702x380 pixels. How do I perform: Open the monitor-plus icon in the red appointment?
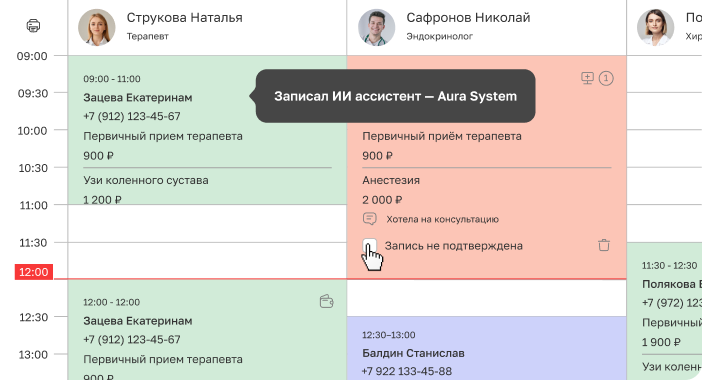click(587, 78)
